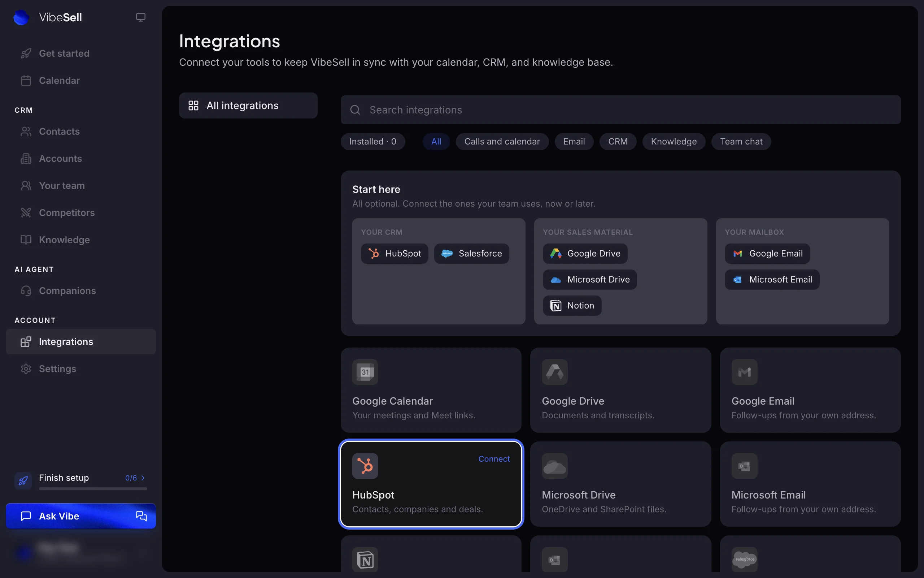Click the Google Drive card icon
The image size is (924, 578).
point(555,372)
